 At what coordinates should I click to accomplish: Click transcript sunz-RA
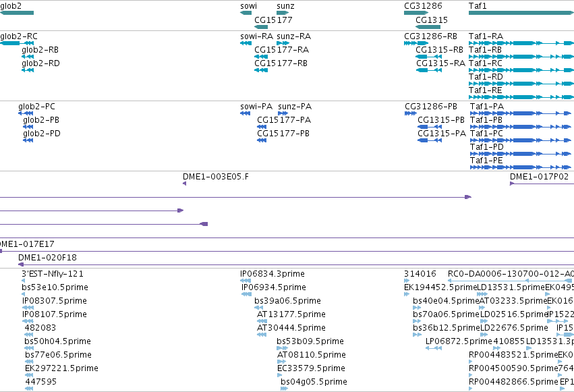(283, 43)
